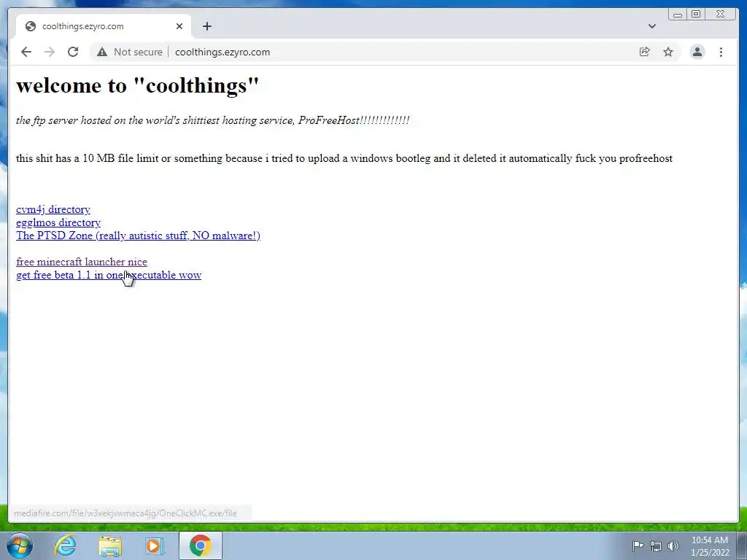Open the Chrome profile avatar

(697, 52)
